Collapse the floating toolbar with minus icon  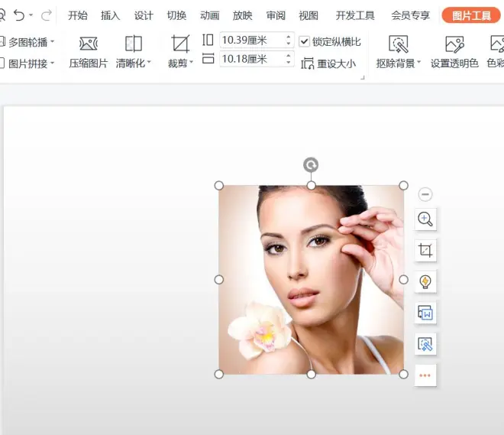pyautogui.click(x=425, y=194)
